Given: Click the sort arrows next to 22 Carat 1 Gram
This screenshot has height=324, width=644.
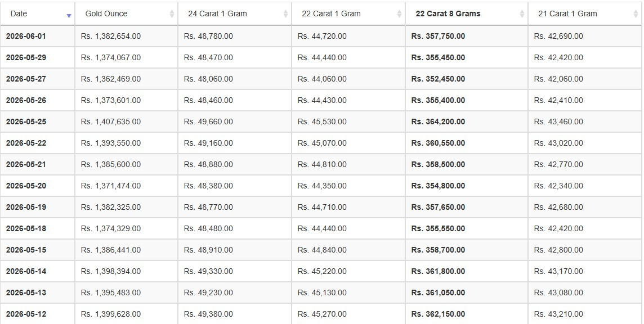Looking at the screenshot, I should coord(399,13).
